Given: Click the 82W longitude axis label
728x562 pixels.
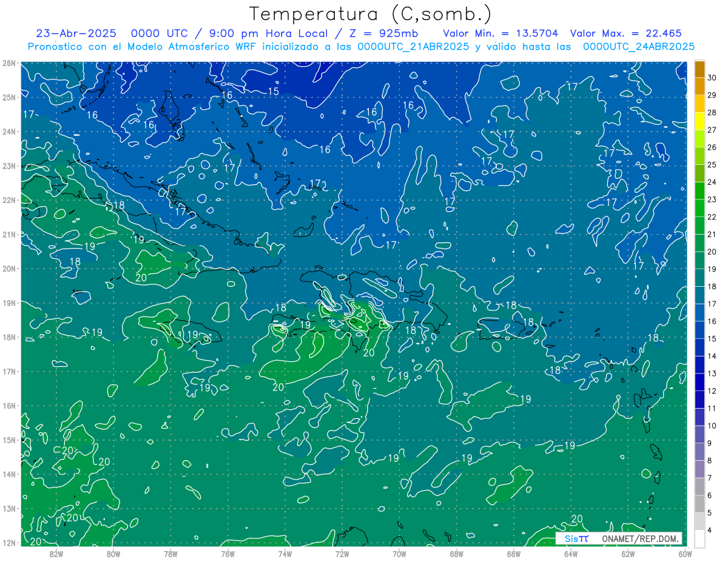Looking at the screenshot, I should pyautogui.click(x=56, y=554).
